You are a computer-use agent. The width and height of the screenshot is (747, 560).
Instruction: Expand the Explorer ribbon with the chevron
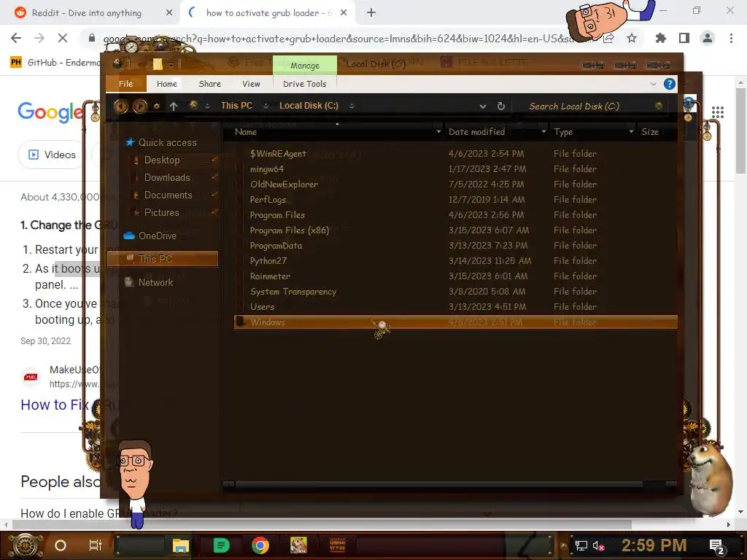(653, 84)
